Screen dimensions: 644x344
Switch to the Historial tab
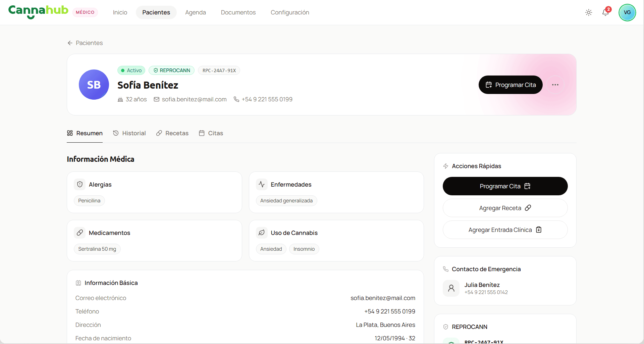click(129, 133)
